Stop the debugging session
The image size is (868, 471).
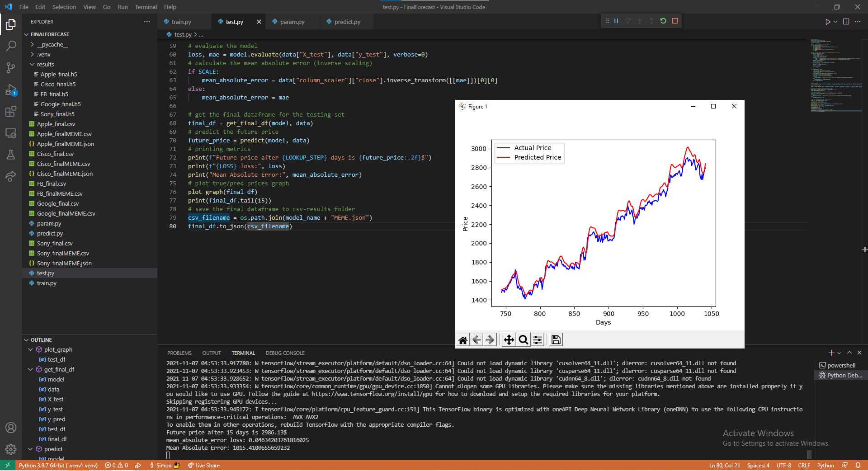(675, 21)
